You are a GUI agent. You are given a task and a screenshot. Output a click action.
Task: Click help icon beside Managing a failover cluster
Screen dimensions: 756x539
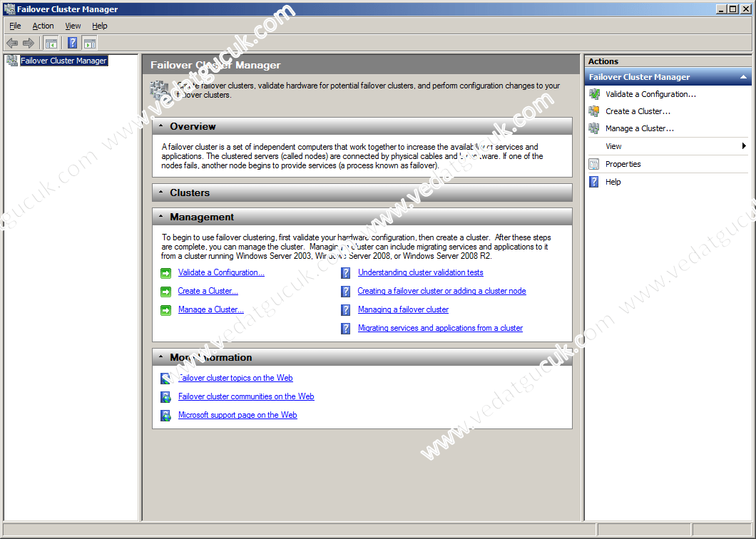point(346,309)
